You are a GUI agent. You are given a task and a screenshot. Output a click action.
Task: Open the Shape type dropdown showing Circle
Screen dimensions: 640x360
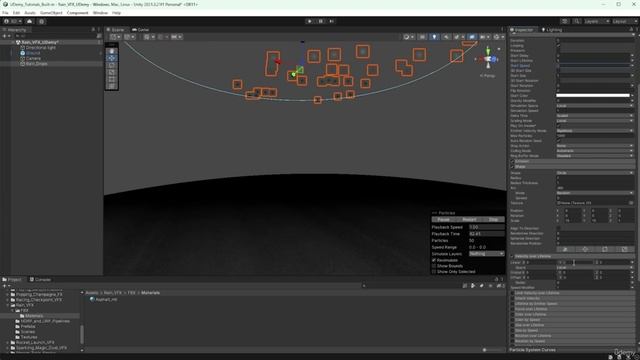click(x=595, y=173)
